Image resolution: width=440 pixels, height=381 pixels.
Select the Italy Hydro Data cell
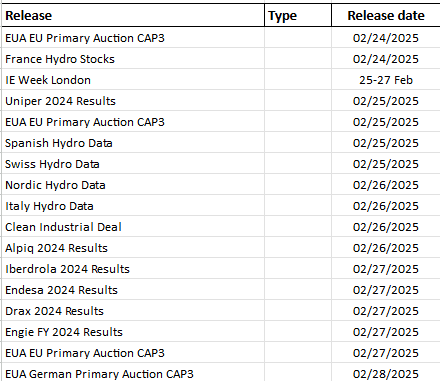pyautogui.click(x=133, y=206)
